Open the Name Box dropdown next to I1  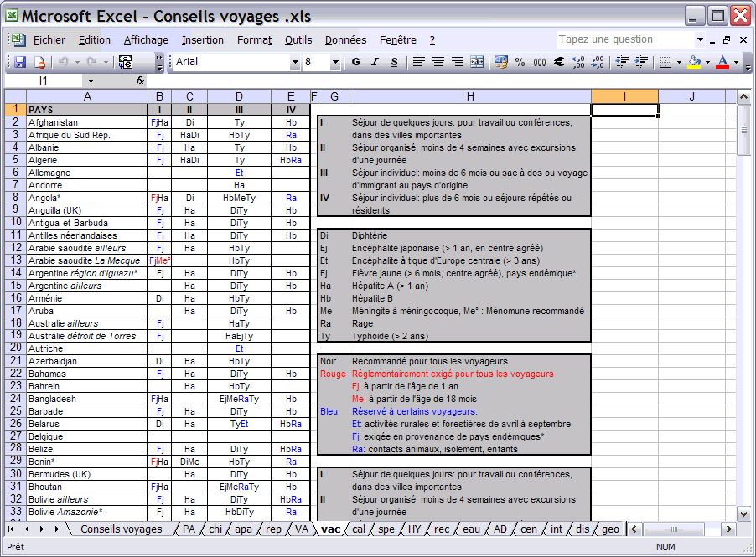pyautogui.click(x=91, y=81)
